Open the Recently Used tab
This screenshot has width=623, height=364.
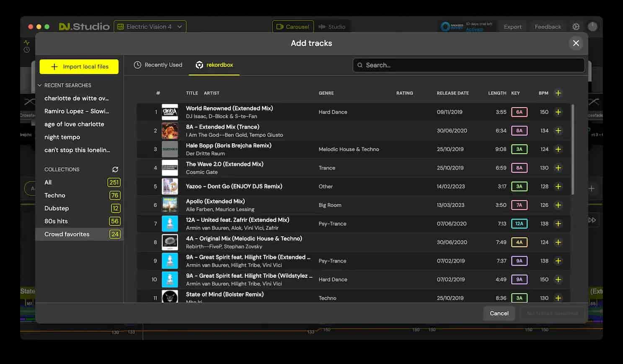163,65
